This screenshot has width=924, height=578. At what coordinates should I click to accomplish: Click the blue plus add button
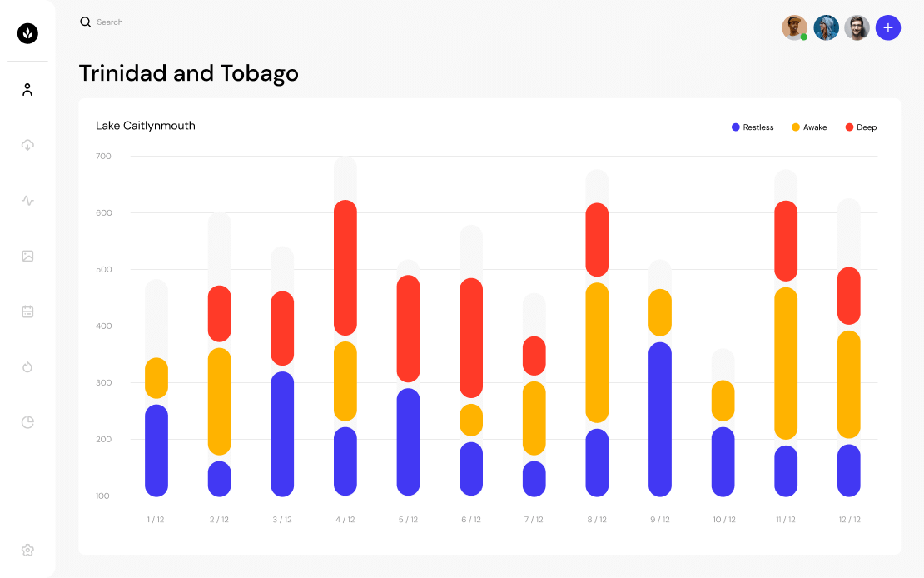tap(888, 27)
